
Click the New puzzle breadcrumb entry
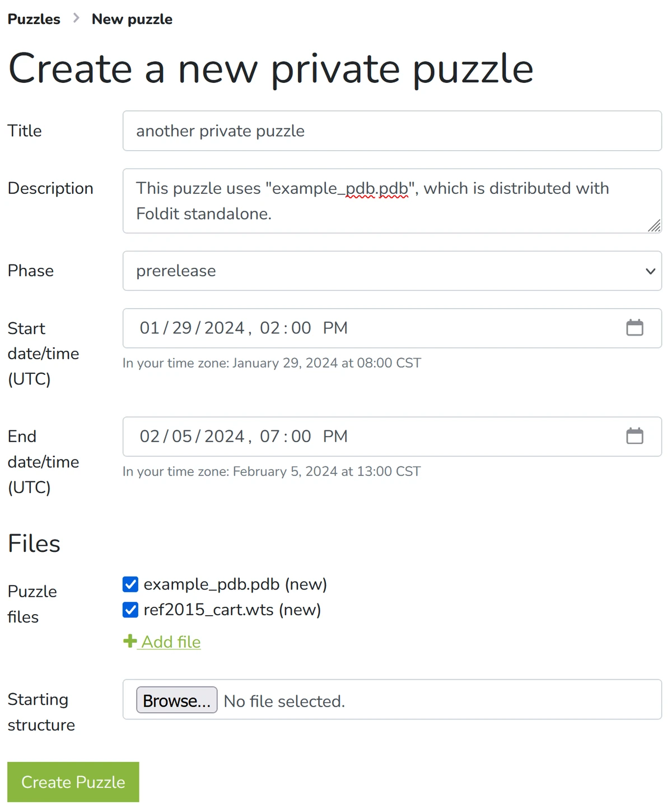click(132, 18)
